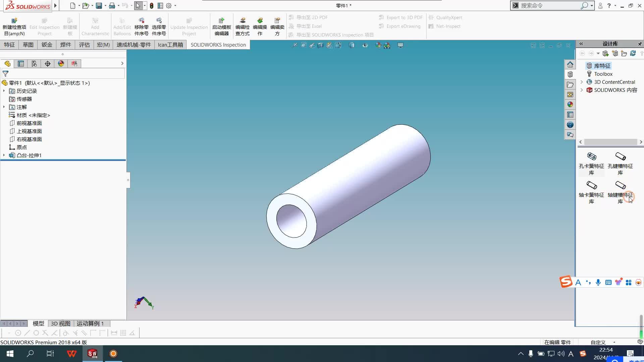Screen dimensions: 644x362
Task: Open the Add/Edit Balloons tool
Action: pyautogui.click(x=122, y=26)
